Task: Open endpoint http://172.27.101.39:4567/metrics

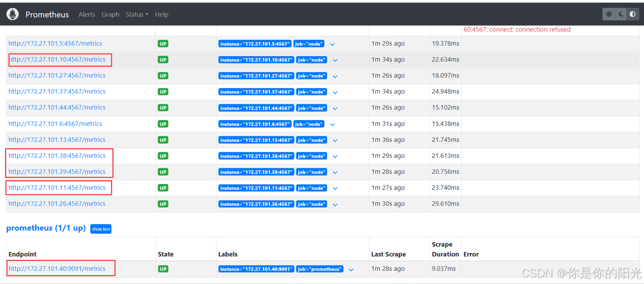Action: coord(57,172)
